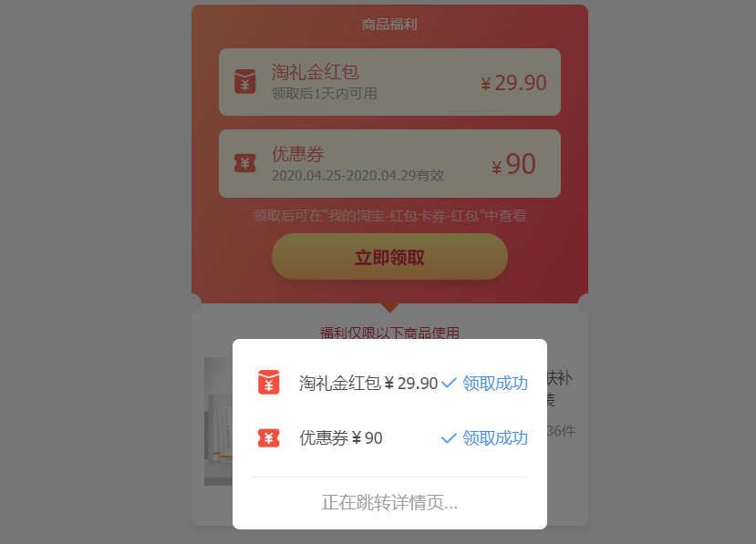Click the 正在跳转详情页 redirect text
This screenshot has height=544, width=756.
(x=389, y=503)
